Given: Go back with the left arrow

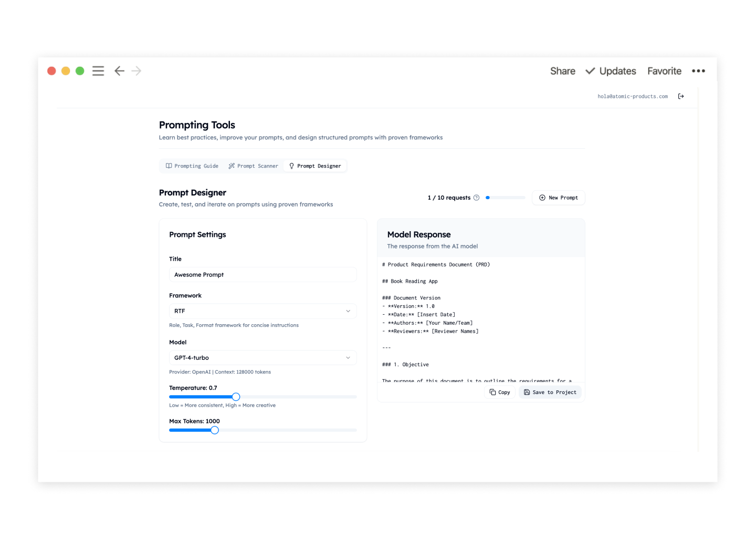Looking at the screenshot, I should tap(120, 71).
